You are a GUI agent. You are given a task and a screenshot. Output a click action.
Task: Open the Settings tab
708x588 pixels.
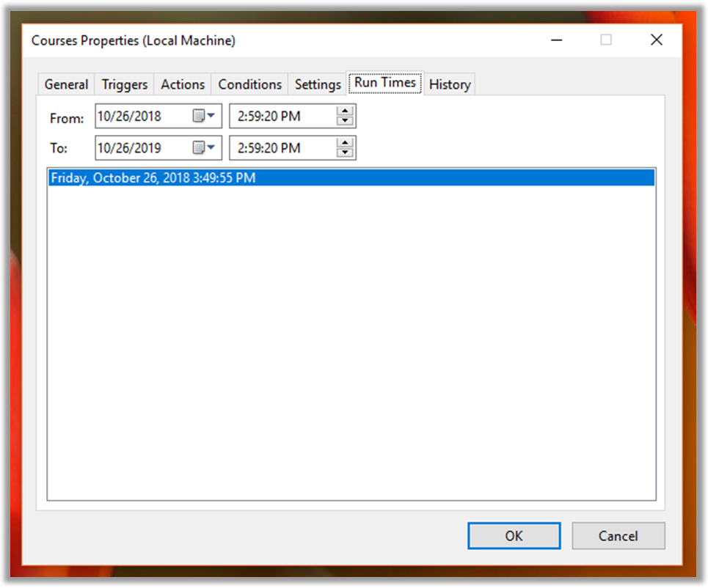point(318,84)
